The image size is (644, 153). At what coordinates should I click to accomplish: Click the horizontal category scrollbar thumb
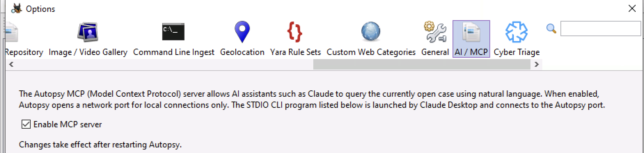421,64
